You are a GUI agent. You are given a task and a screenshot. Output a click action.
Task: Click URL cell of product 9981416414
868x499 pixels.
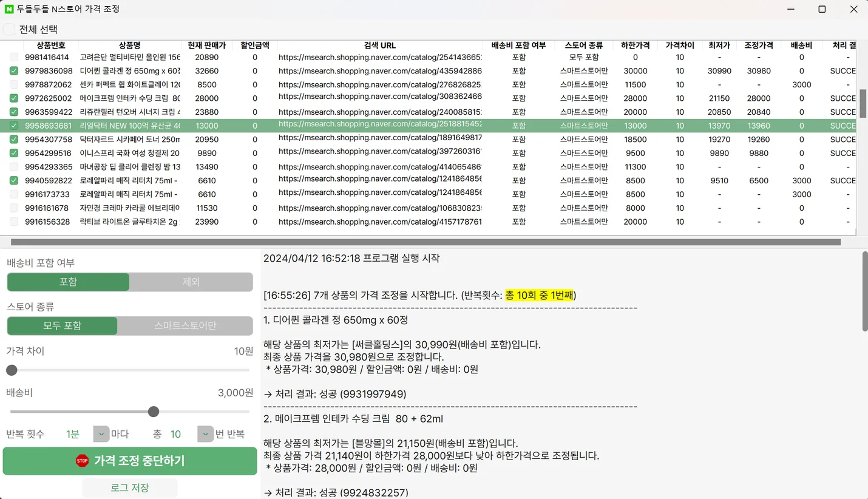pyautogui.click(x=380, y=57)
